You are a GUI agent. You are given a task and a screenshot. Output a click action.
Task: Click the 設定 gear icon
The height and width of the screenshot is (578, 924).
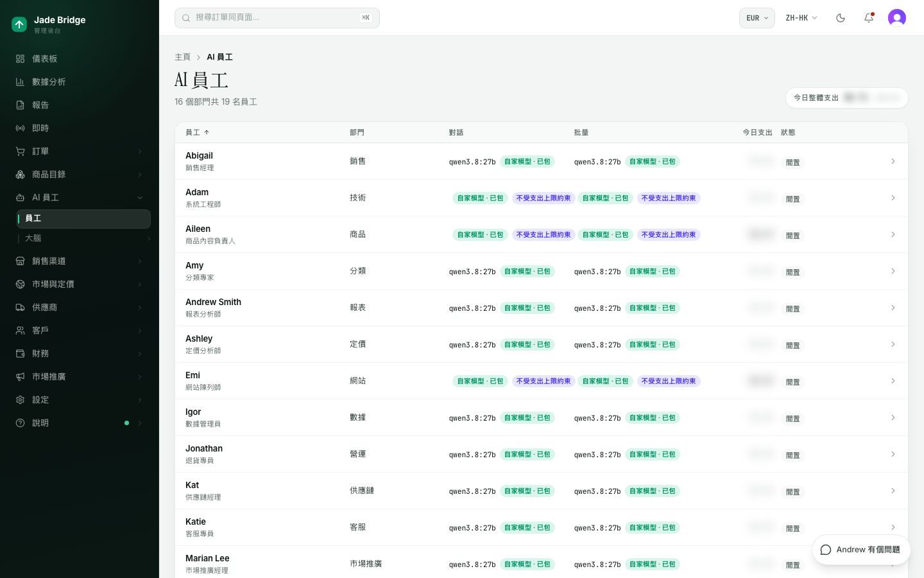pos(20,399)
